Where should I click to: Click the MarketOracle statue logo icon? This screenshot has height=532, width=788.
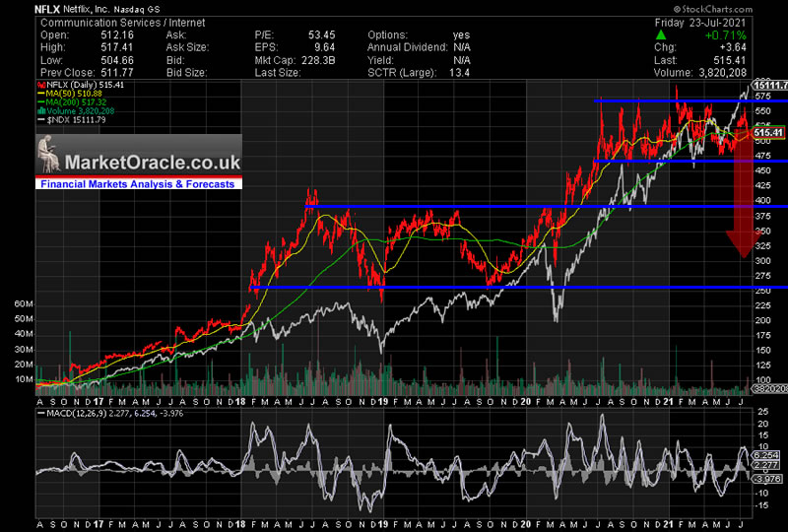(48, 154)
